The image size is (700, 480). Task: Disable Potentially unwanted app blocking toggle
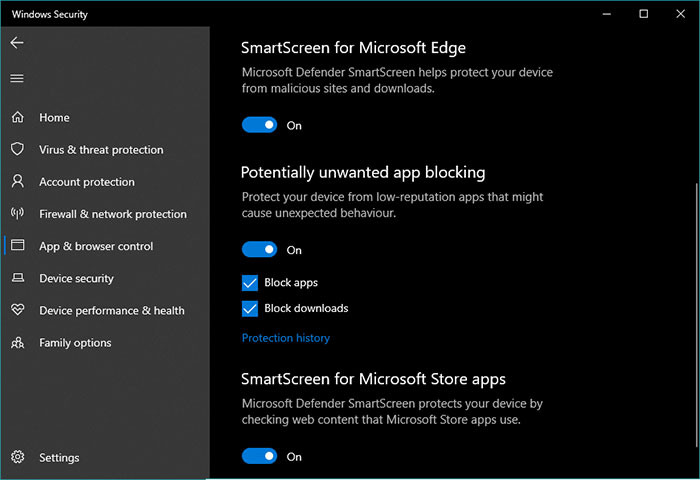(x=259, y=250)
